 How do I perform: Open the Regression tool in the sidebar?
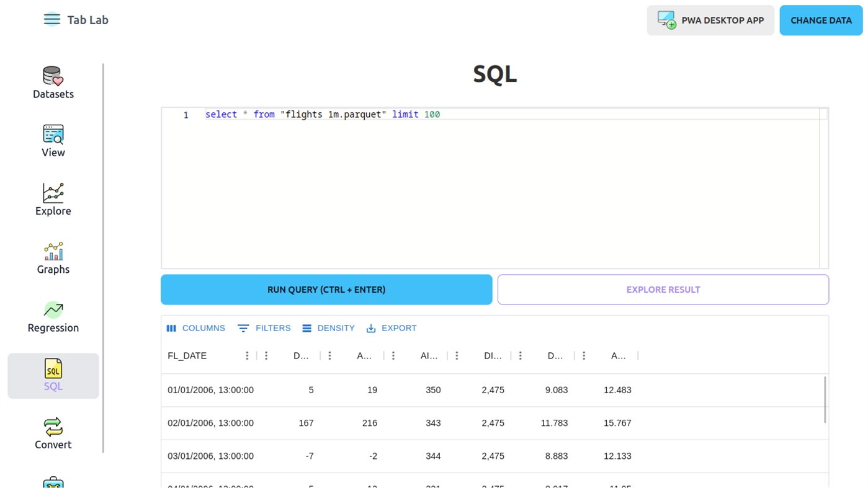[x=53, y=317]
